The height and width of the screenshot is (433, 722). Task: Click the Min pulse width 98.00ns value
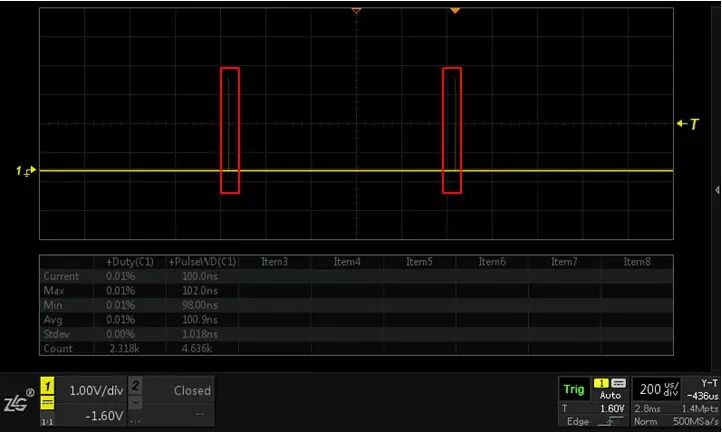click(200, 305)
